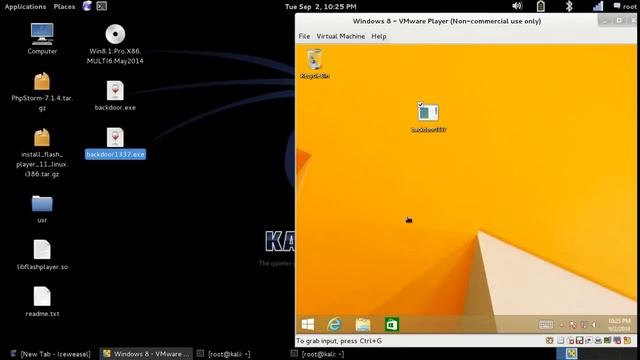Open the root user menu in top panel
The image size is (640, 360).
(x=624, y=6)
